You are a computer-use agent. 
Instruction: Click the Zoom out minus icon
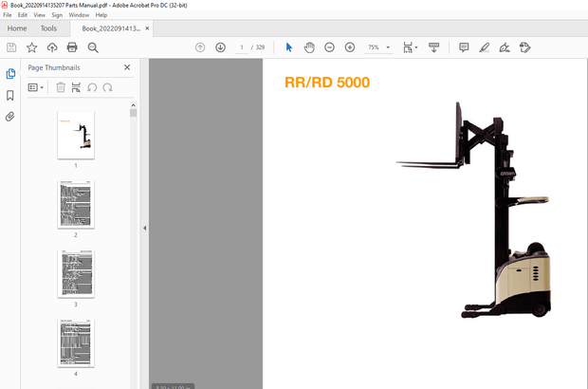tap(329, 47)
